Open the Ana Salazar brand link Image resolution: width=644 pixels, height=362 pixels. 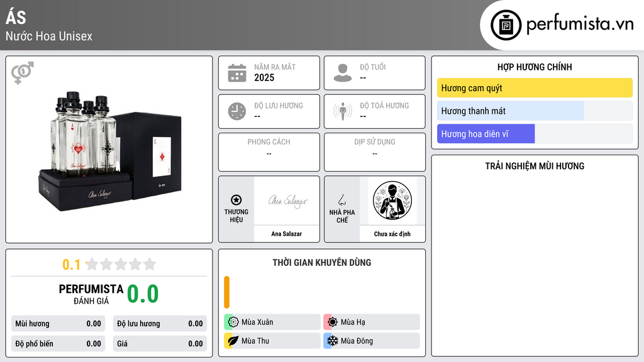tap(286, 234)
